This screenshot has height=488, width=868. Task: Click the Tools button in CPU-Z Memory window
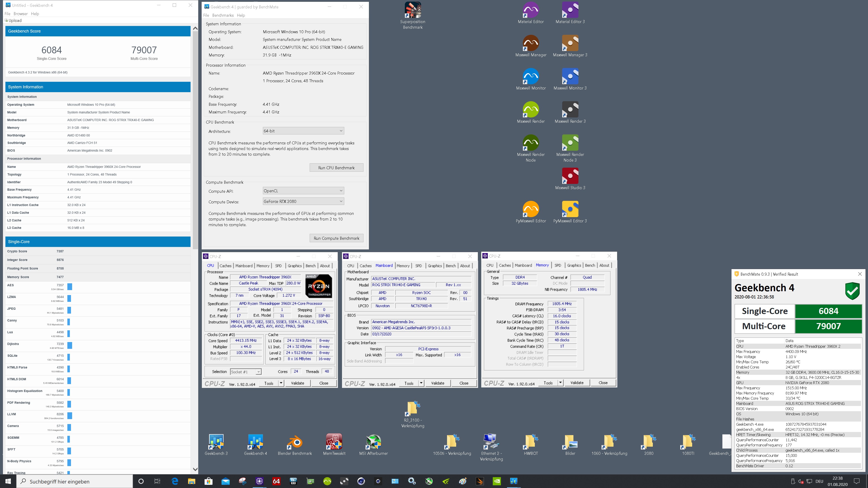(x=548, y=382)
